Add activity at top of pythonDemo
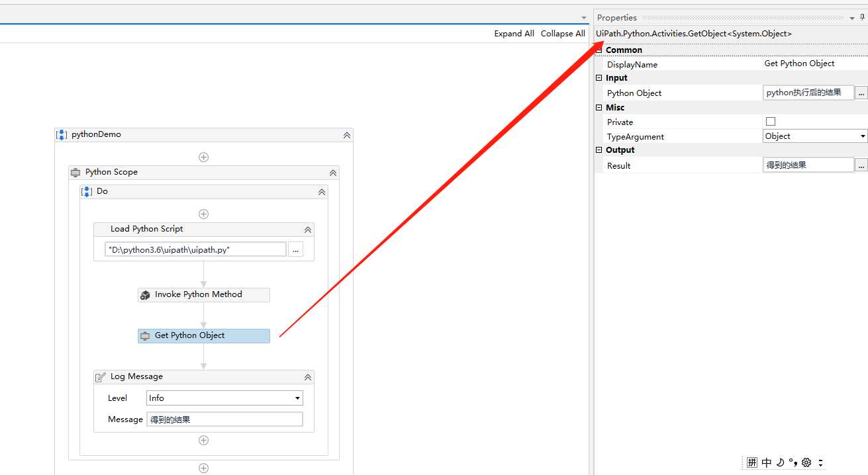 [204, 157]
